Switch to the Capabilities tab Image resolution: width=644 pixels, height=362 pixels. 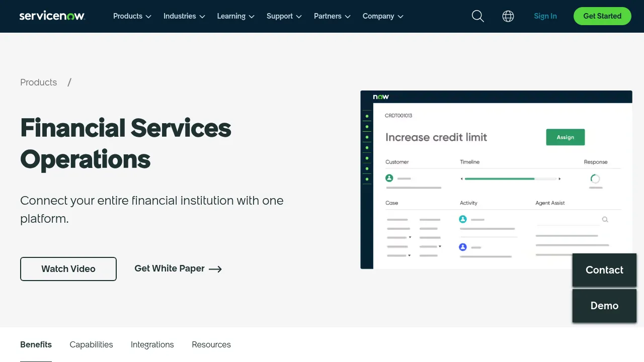[91, 345]
